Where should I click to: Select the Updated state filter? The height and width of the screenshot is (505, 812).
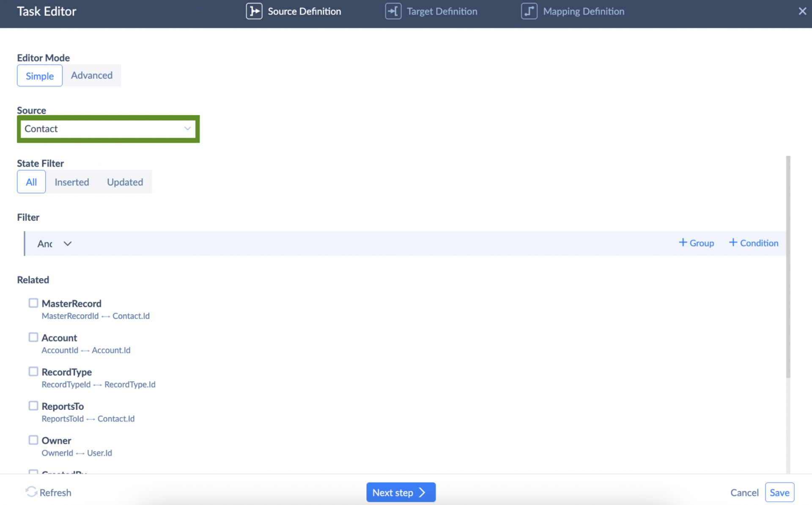click(x=125, y=182)
